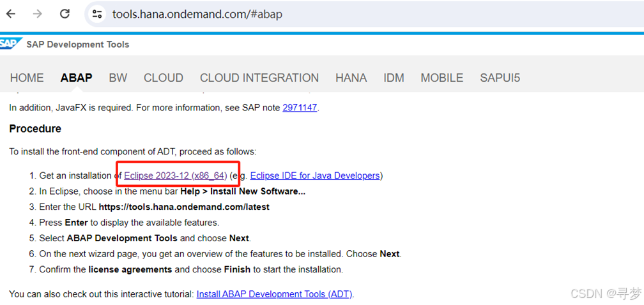Select the ABAP tab

coord(77,78)
